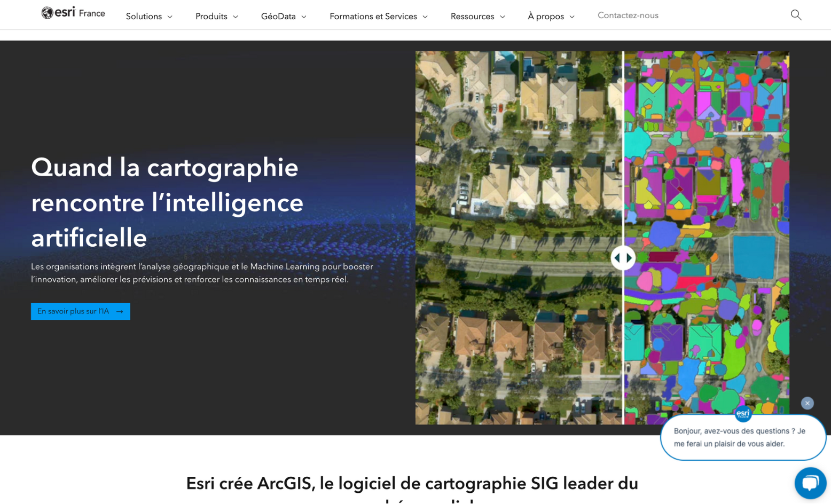The image size is (831, 504).
Task: Click the right arrow of the image comparison handle
Action: [628, 258]
